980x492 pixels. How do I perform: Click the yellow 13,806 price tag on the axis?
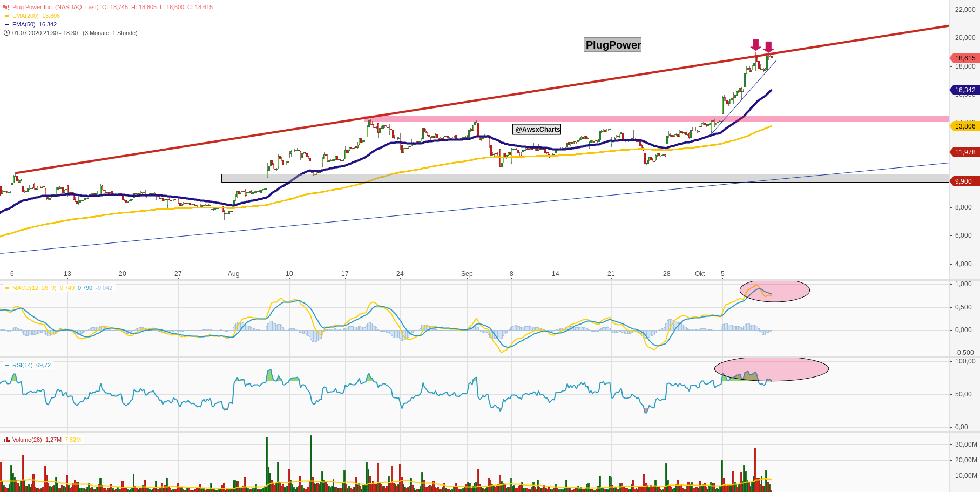click(x=965, y=126)
